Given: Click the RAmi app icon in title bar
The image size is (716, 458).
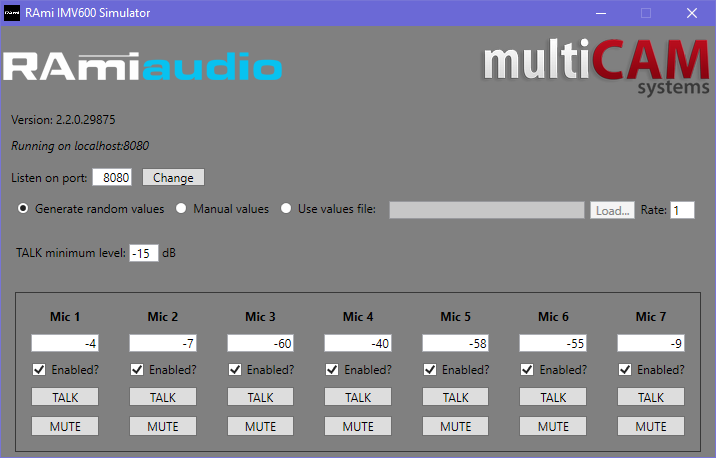Looking at the screenshot, I should tap(11, 13).
